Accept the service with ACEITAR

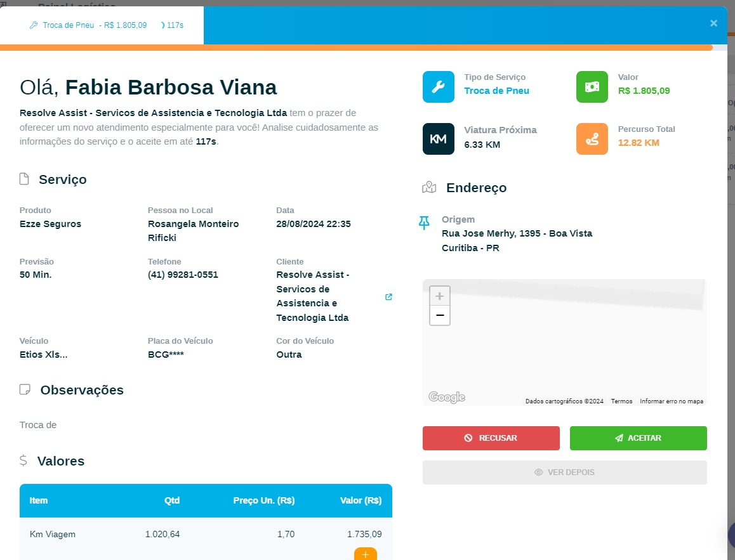click(x=638, y=438)
